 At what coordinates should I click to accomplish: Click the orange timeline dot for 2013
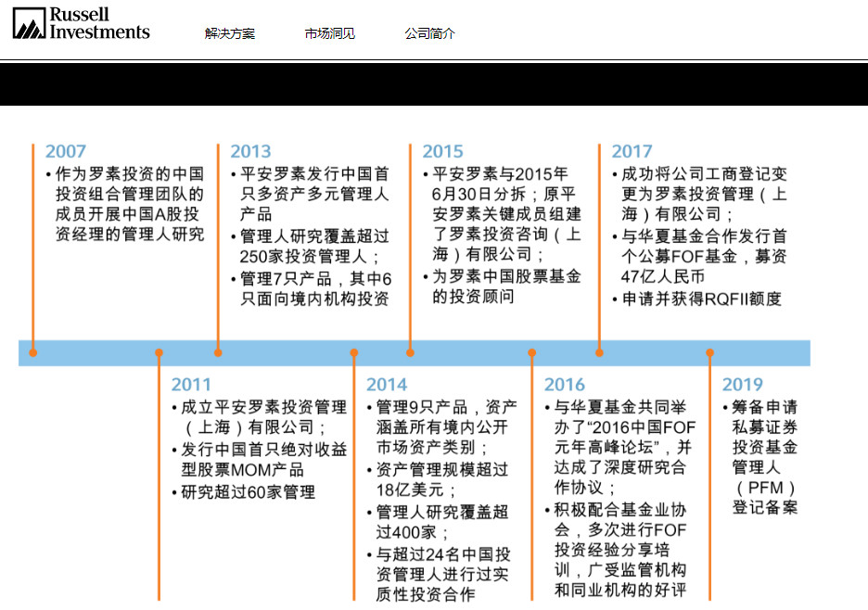coord(218,352)
